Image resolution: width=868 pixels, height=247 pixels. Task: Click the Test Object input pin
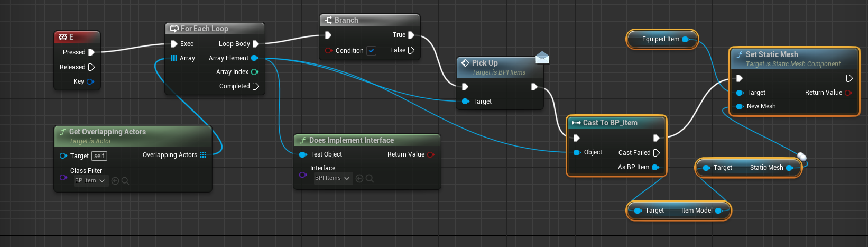pyautogui.click(x=303, y=154)
